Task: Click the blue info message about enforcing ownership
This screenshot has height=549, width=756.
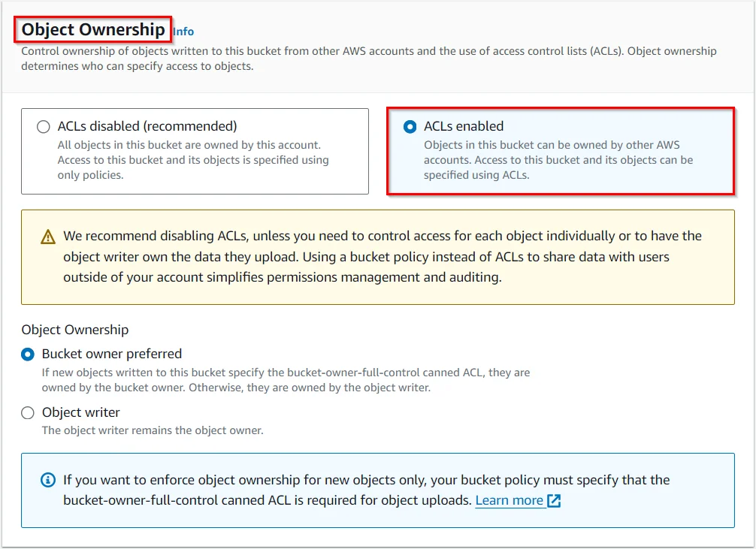Action: coord(366,489)
